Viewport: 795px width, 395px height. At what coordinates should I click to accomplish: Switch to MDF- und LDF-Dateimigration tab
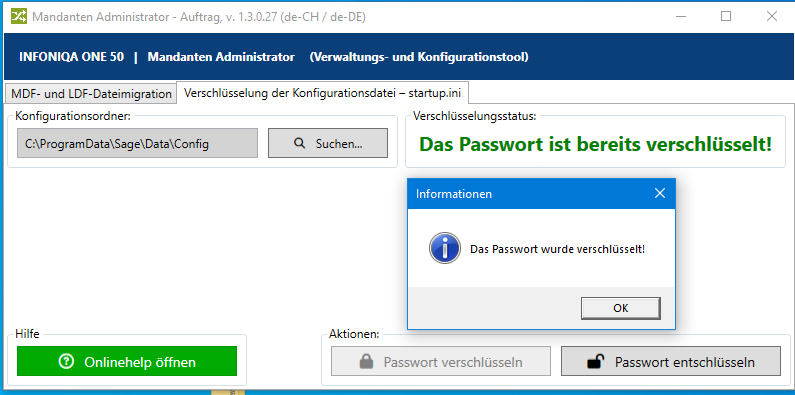[x=91, y=94]
